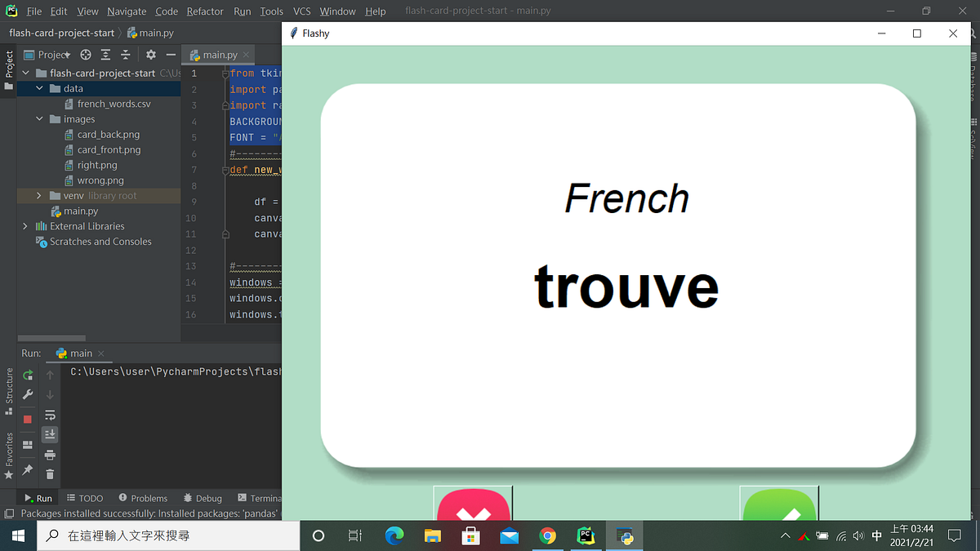
Task: Expand the venv library root folder
Action: (x=38, y=195)
